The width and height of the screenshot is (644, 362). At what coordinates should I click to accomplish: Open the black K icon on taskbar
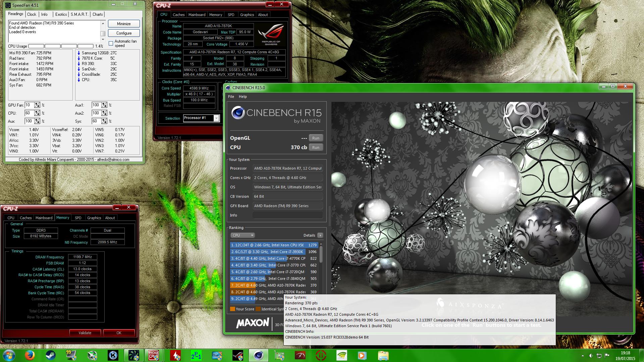(x=113, y=355)
